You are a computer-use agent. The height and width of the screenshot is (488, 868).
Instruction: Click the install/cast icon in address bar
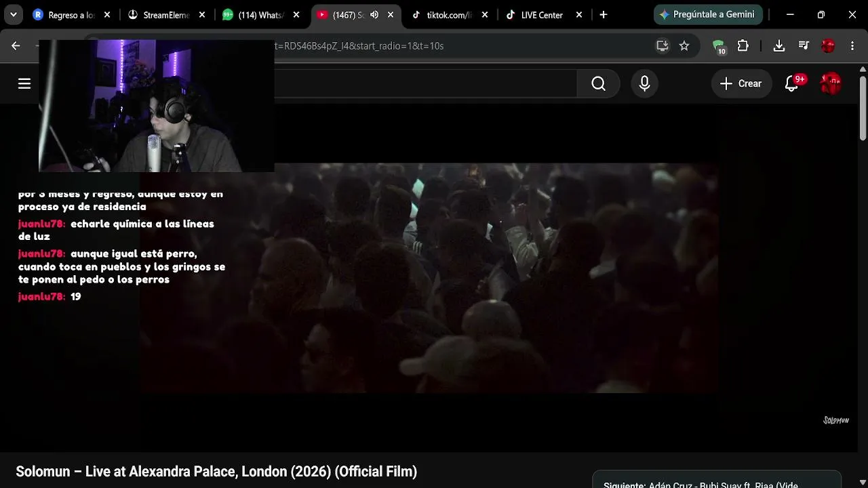pyautogui.click(x=663, y=45)
